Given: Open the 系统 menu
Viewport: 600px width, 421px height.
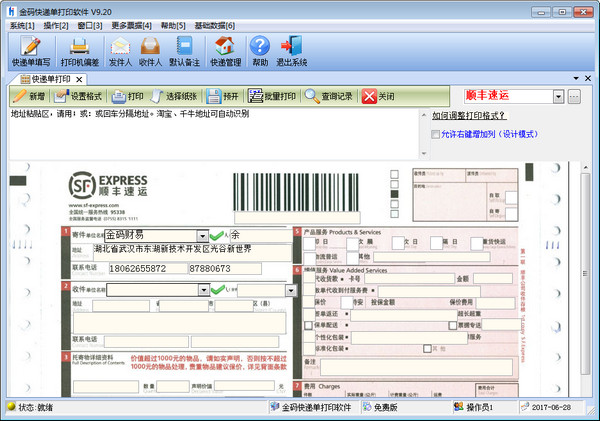Looking at the screenshot, I should [x=22, y=25].
